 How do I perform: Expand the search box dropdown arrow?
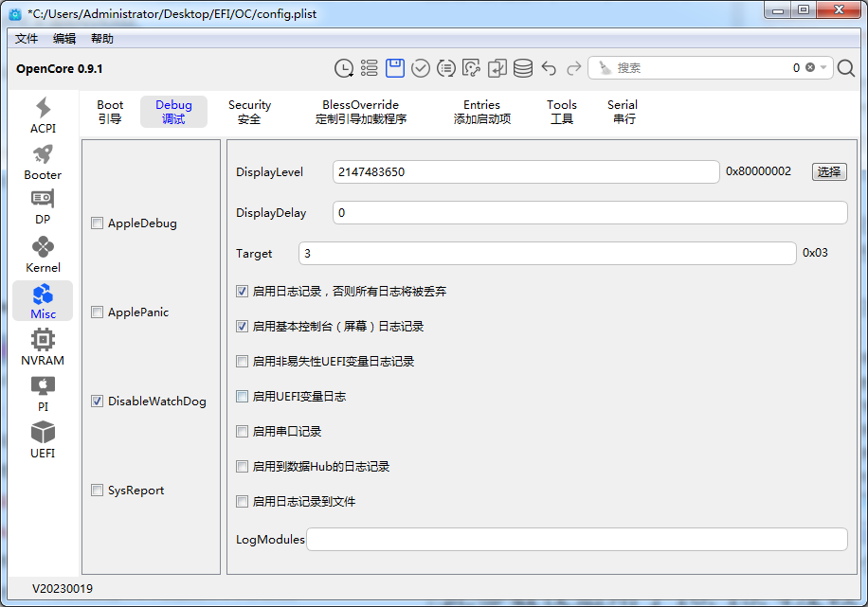pos(824,68)
